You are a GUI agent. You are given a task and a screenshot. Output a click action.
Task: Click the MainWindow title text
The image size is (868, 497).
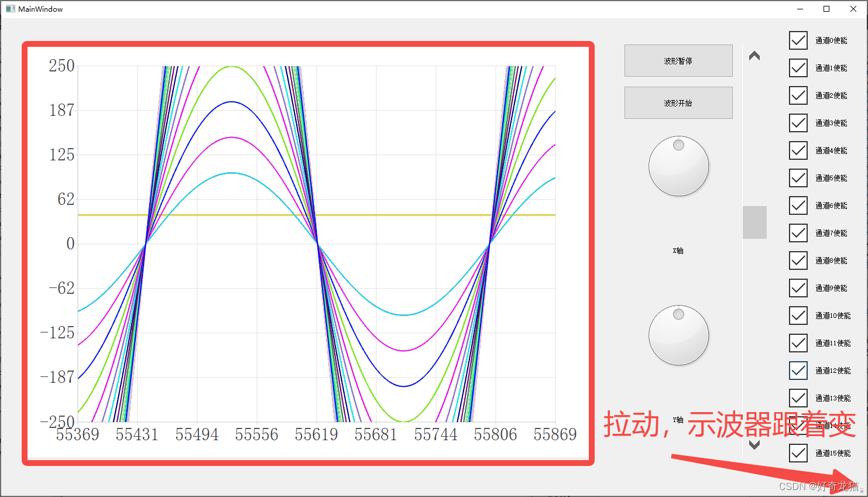pos(40,9)
